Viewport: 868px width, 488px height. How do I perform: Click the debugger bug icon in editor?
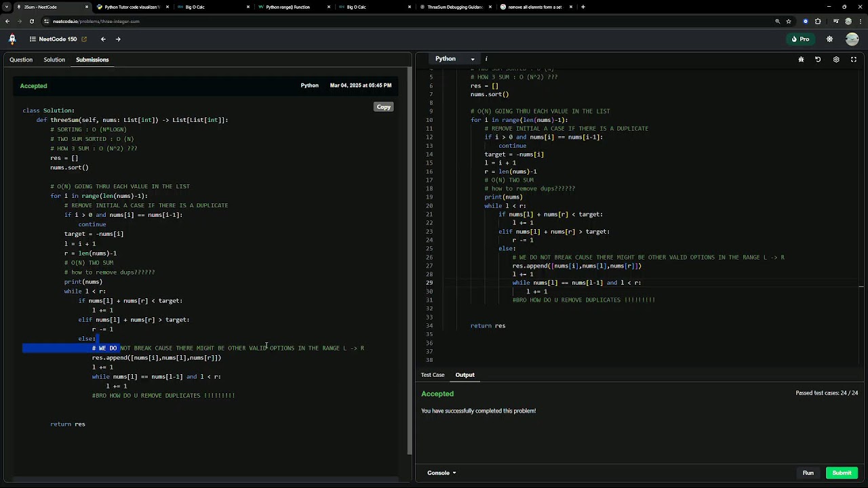tap(801, 60)
